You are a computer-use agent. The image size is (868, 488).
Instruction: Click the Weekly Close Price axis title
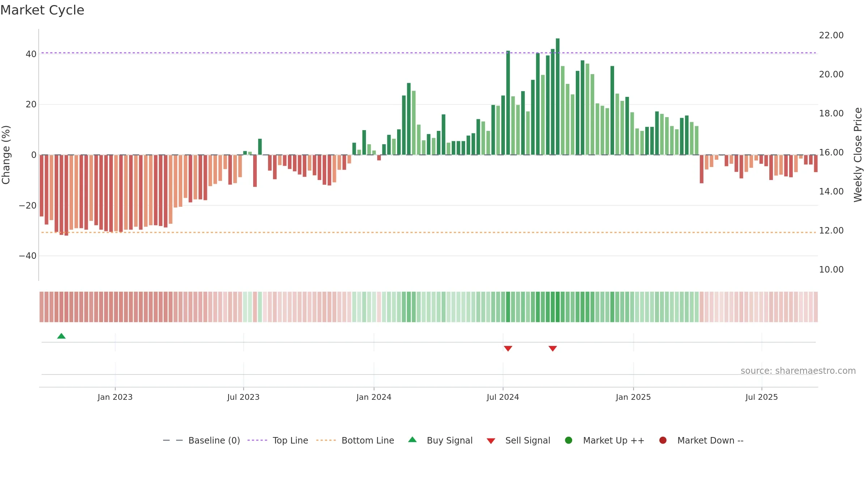click(858, 155)
